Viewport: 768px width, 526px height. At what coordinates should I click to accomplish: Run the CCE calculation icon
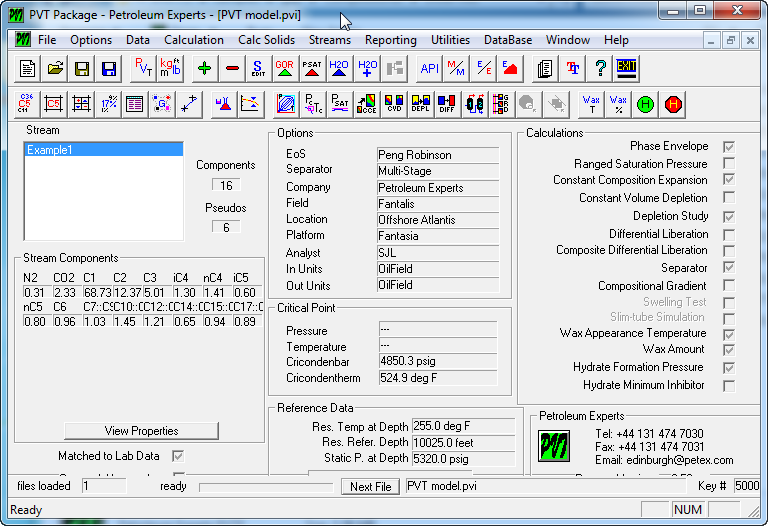pyautogui.click(x=366, y=104)
